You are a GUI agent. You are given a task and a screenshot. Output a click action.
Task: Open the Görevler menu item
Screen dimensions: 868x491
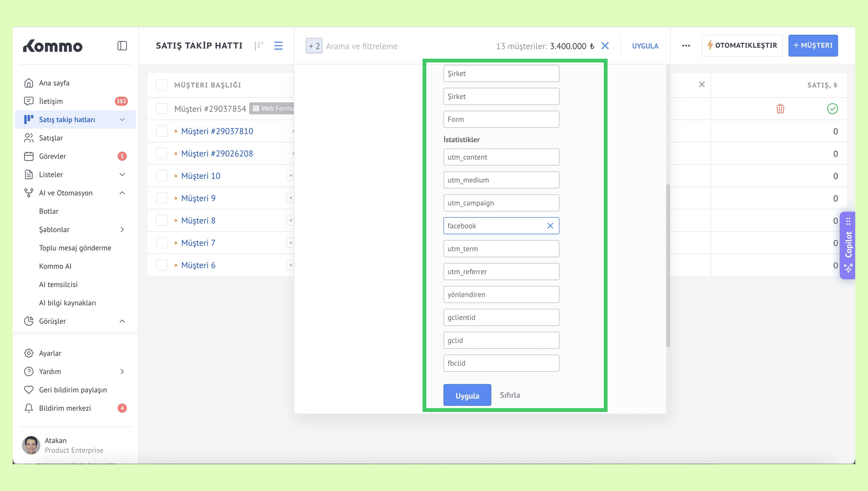(x=52, y=156)
